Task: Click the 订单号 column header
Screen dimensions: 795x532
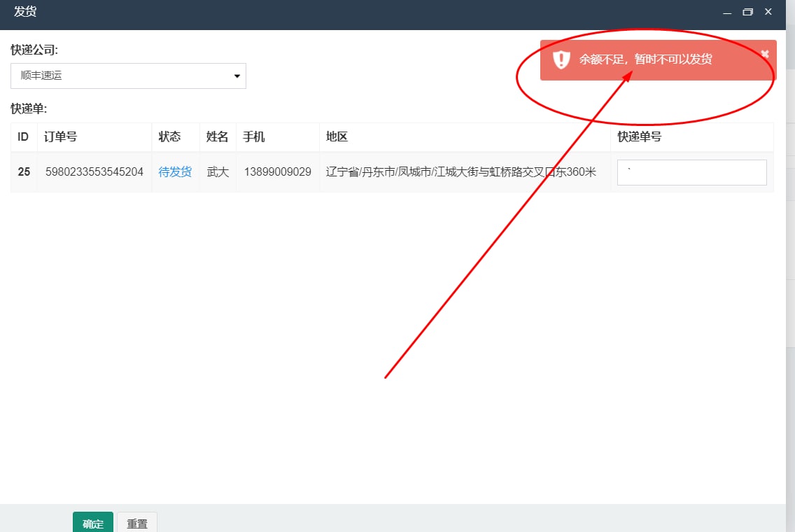Action: [x=60, y=137]
